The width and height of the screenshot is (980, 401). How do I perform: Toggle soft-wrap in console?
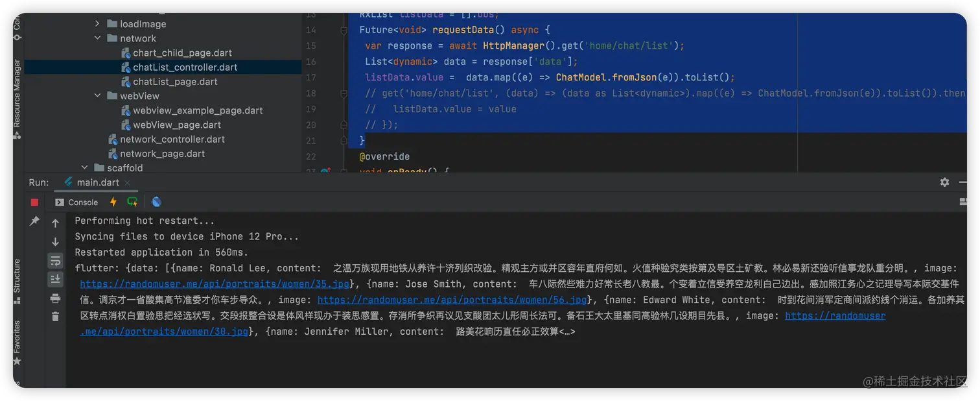(x=55, y=260)
